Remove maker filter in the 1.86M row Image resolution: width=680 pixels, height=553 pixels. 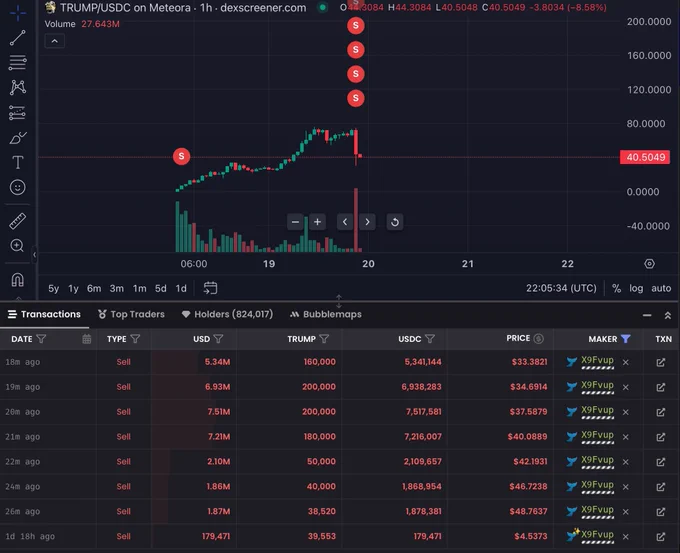click(625, 487)
